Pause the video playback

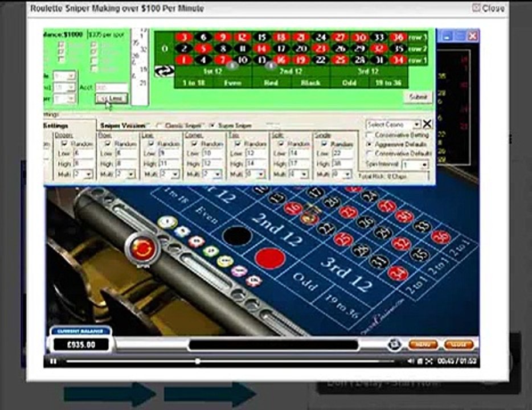tap(53, 361)
